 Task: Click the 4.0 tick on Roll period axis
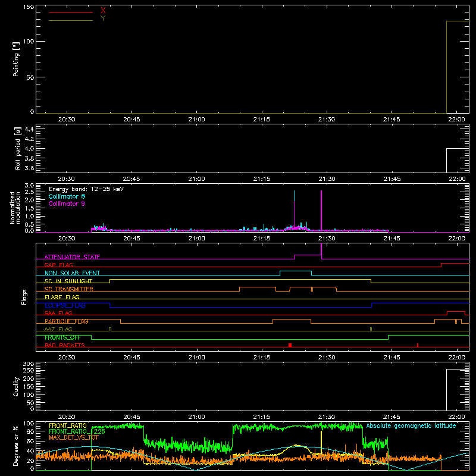coord(29,149)
